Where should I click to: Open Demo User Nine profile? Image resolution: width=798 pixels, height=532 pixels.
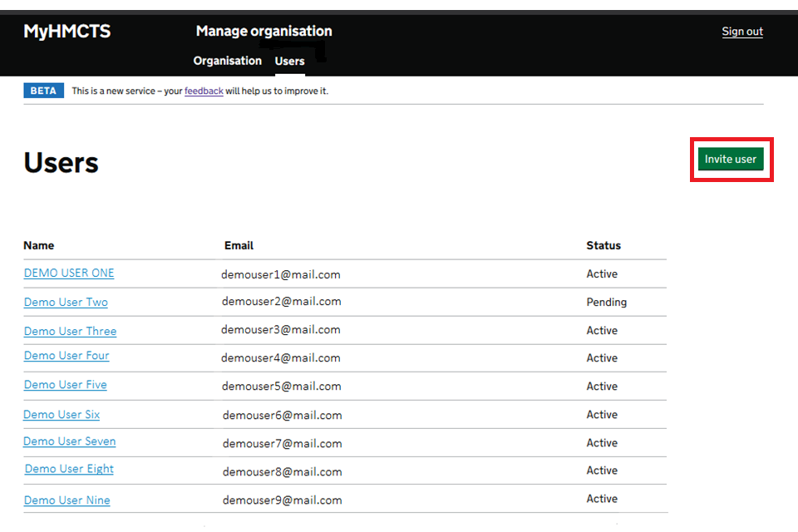coord(66,500)
